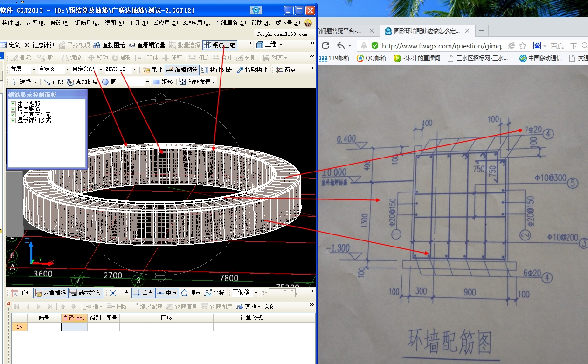This screenshot has width=588, height=364.
Task: Uncheck the 横向钢筋 checkbox
Action: point(14,109)
